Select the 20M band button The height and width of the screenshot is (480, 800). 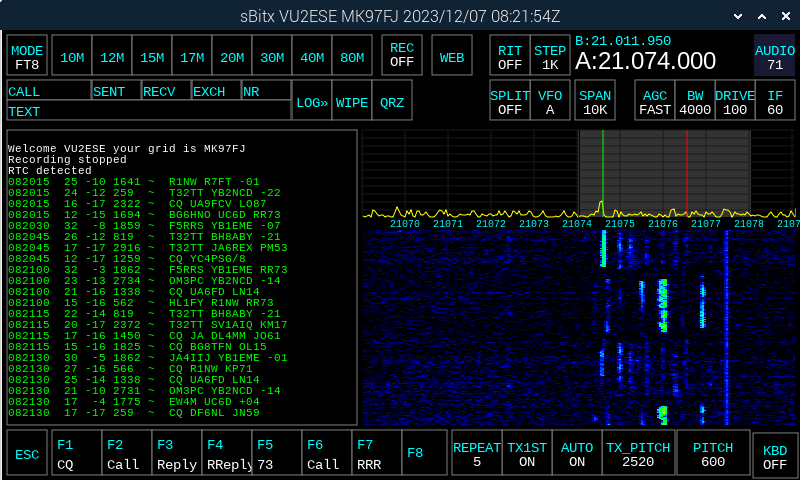[232, 57]
